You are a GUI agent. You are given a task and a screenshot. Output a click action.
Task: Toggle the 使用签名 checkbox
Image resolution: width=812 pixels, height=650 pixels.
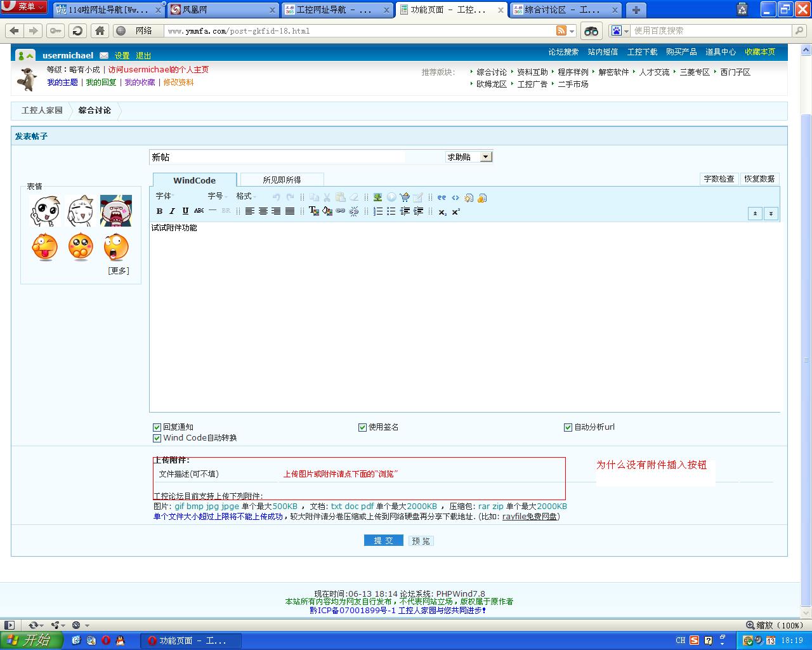click(x=363, y=427)
